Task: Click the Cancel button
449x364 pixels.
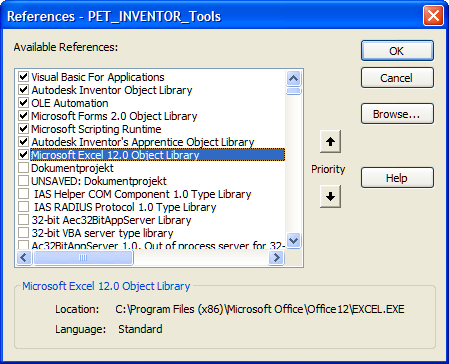Action: tap(397, 78)
